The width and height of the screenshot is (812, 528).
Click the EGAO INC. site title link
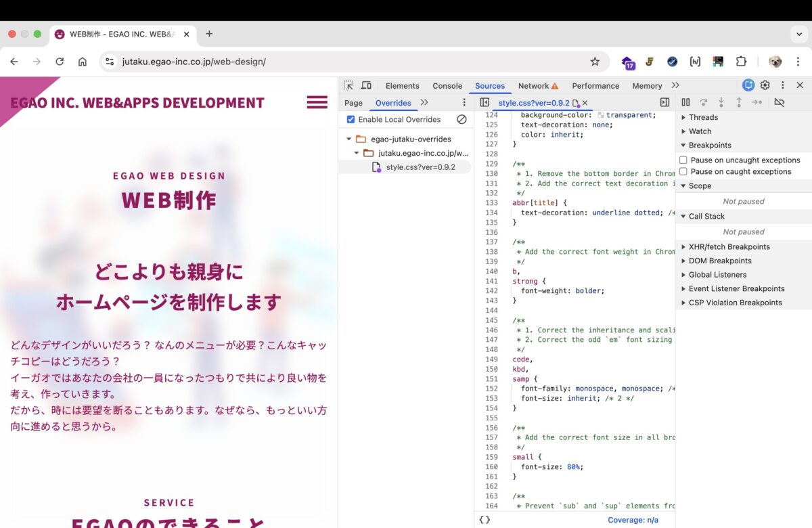click(137, 103)
